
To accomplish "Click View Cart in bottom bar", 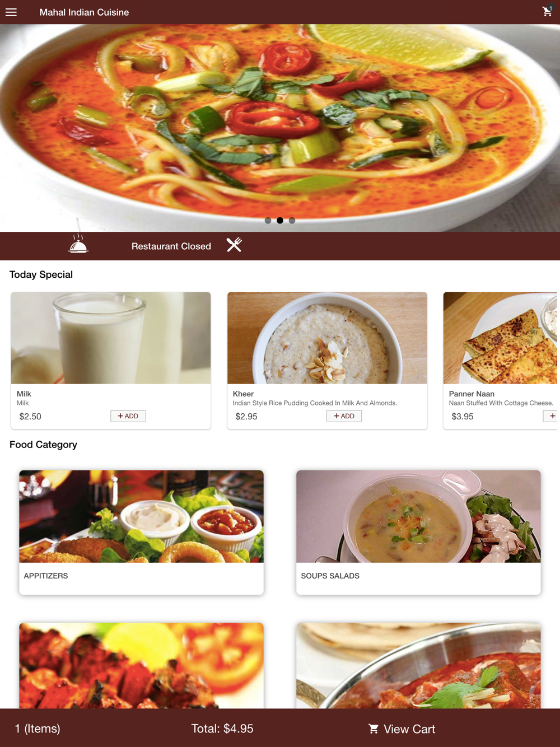I will [402, 729].
